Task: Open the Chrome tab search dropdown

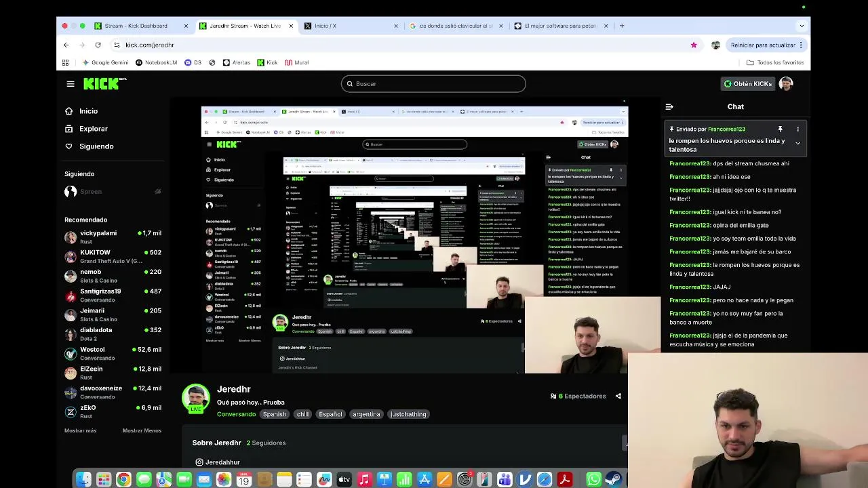Action: 802,26
